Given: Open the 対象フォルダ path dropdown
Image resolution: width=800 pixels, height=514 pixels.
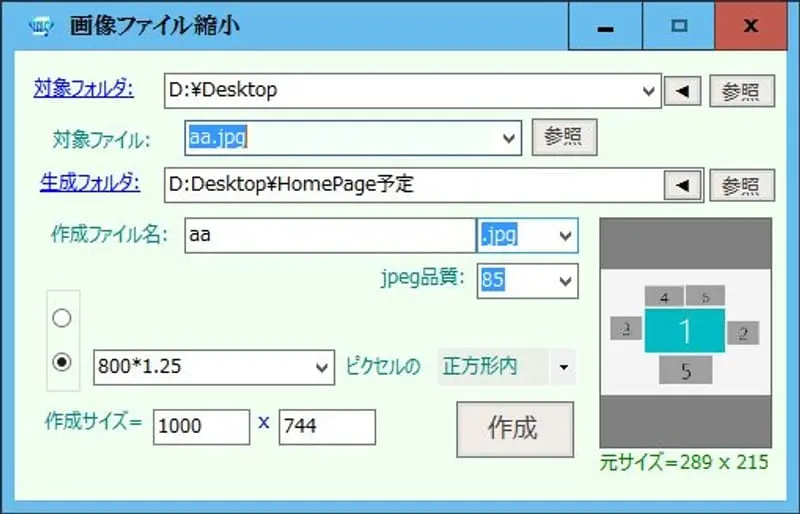Looking at the screenshot, I should [648, 91].
